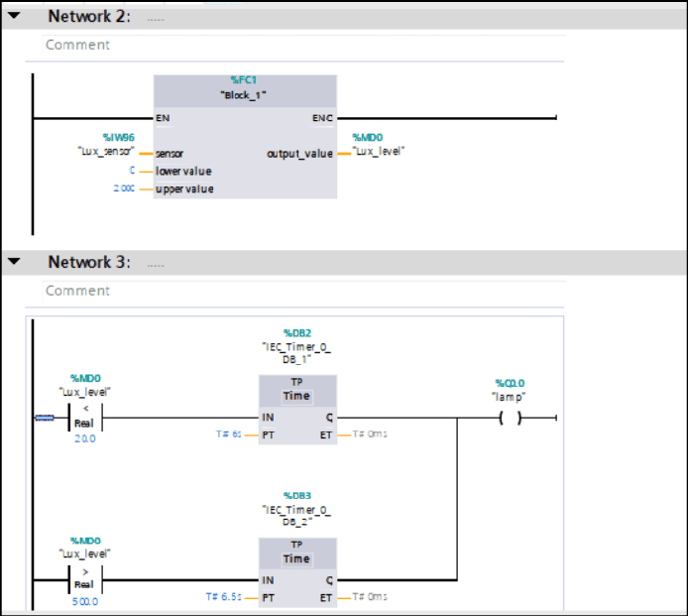Select the upper value operand 2000
This screenshot has height=616, width=688.
coord(124,188)
